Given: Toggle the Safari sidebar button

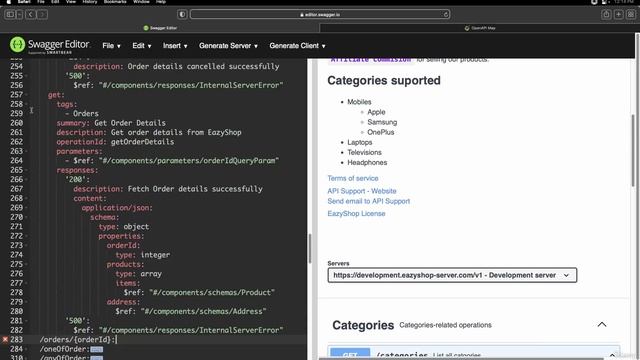Looking at the screenshot, I should coord(10,15).
